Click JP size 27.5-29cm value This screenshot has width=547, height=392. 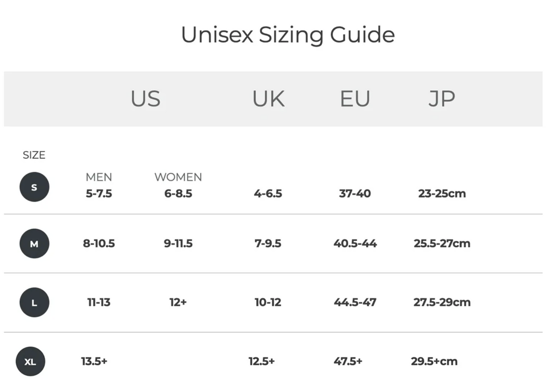[x=442, y=302]
